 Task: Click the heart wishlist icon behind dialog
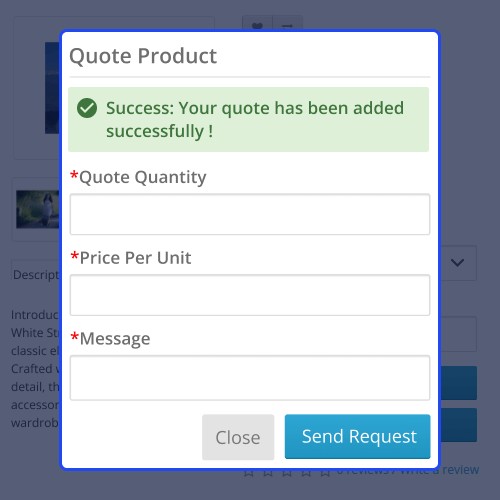coord(257,24)
